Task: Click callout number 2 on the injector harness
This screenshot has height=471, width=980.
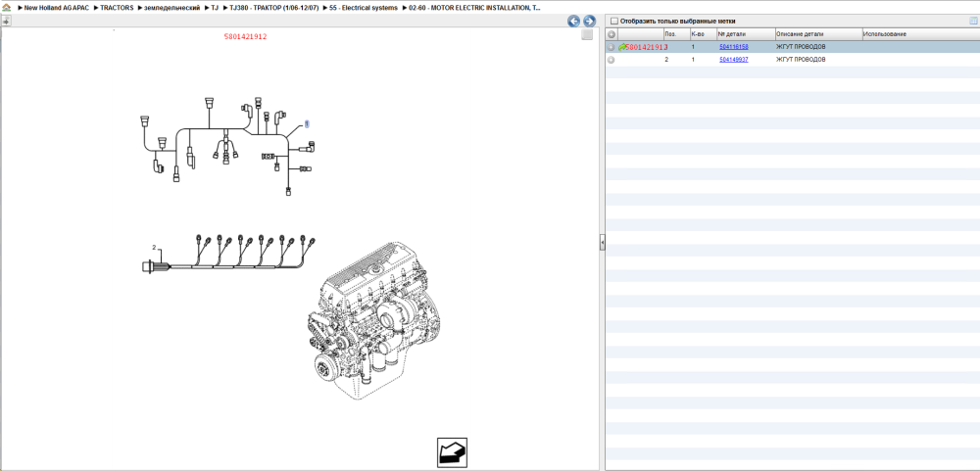Action: pos(154,248)
